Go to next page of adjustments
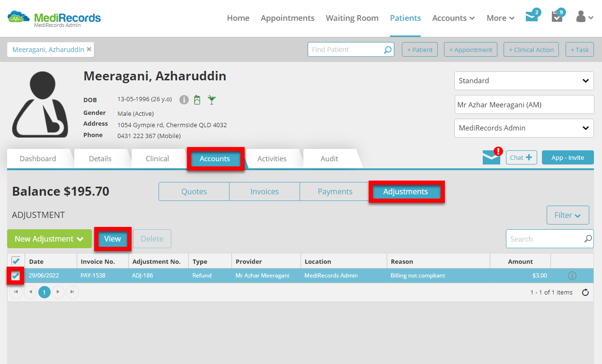602x364 pixels. [58, 292]
